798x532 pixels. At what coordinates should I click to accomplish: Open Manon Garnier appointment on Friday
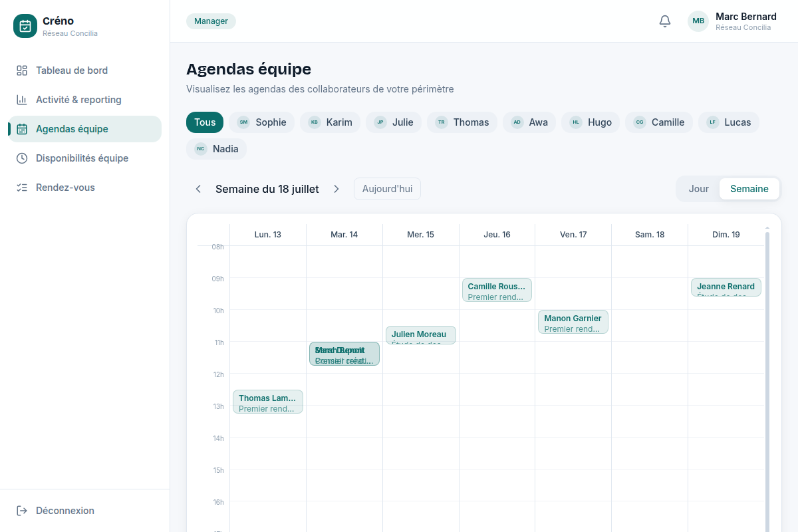click(x=573, y=322)
